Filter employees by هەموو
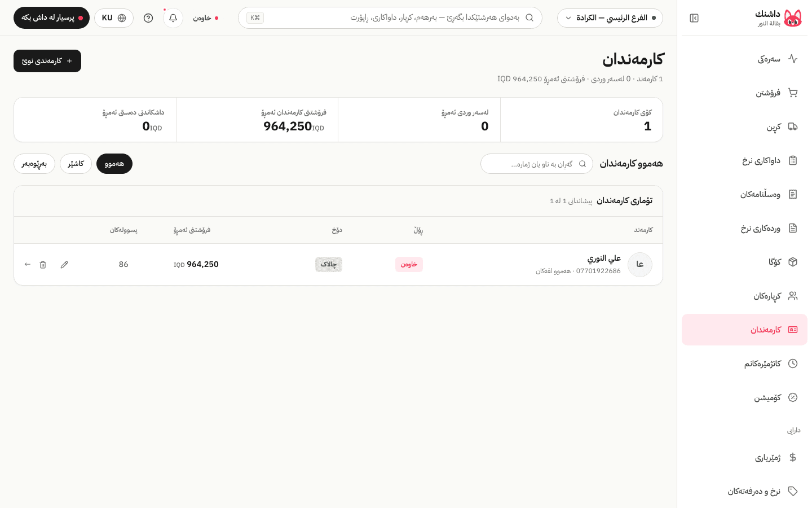The height and width of the screenshot is (508, 812). click(x=114, y=164)
